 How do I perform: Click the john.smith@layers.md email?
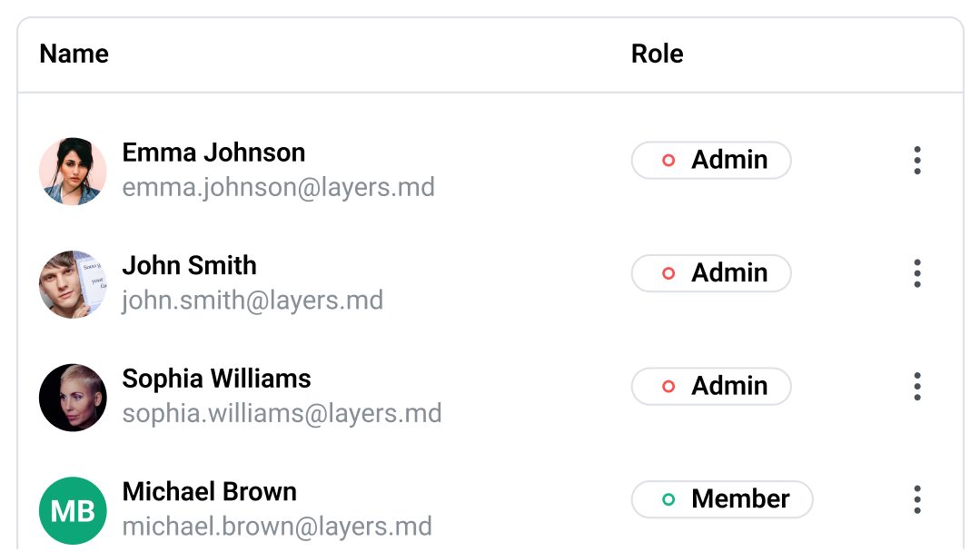tap(252, 301)
